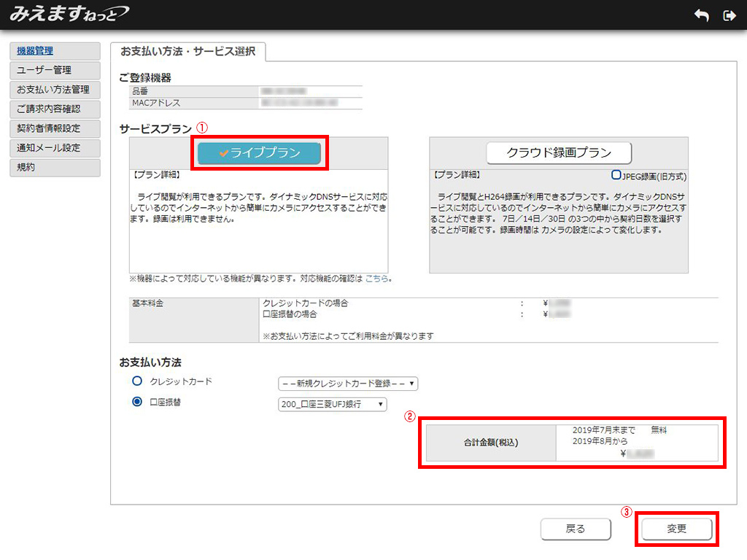This screenshot has height=560, width=747.
Task: Click the back arrow icon in header
Action: (x=702, y=15)
